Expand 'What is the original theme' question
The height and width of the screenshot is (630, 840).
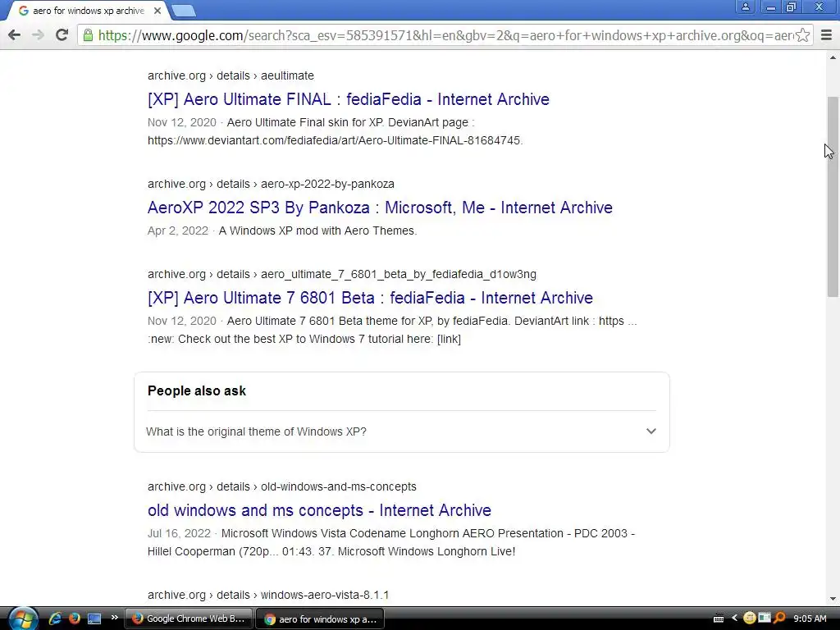tap(401, 431)
